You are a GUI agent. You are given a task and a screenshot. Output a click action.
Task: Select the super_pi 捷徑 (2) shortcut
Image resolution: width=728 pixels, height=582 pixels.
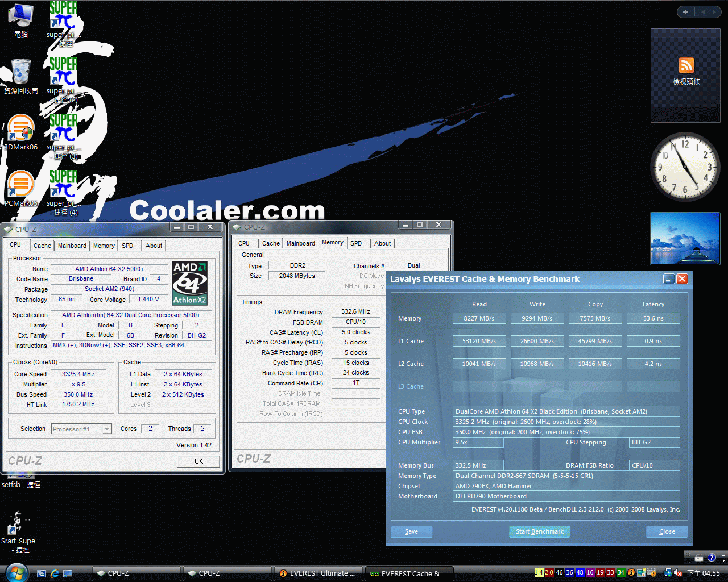[63, 80]
